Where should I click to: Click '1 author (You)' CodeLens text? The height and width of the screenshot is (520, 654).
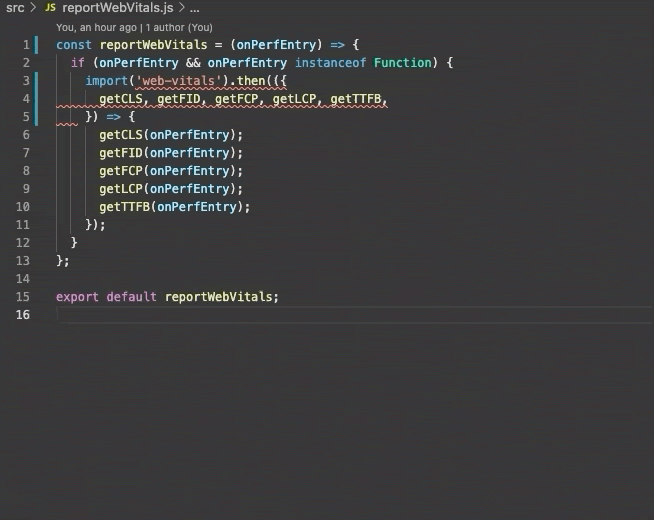click(179, 28)
